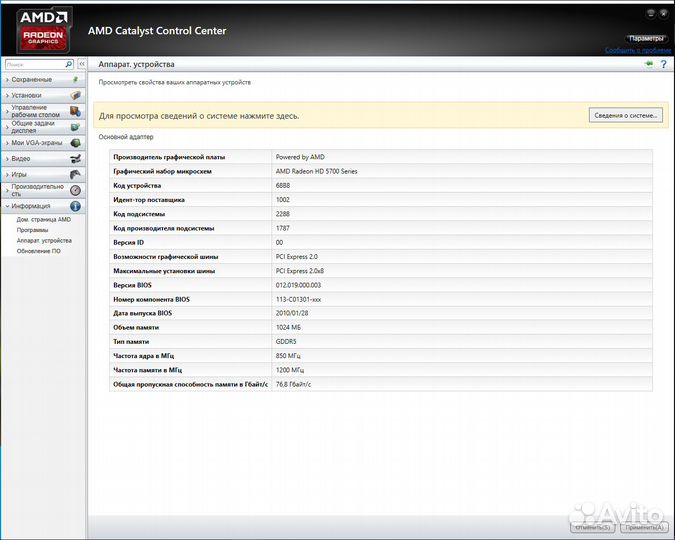This screenshot has height=540, width=675.
Task: Click core clock 850 МГц value
Action: pyautogui.click(x=288, y=356)
